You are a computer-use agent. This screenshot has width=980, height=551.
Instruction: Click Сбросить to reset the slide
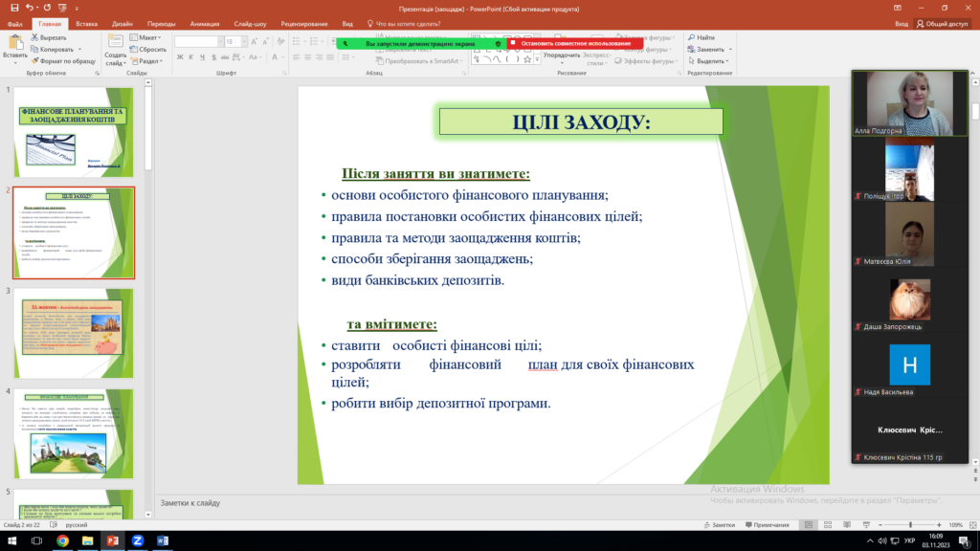148,50
